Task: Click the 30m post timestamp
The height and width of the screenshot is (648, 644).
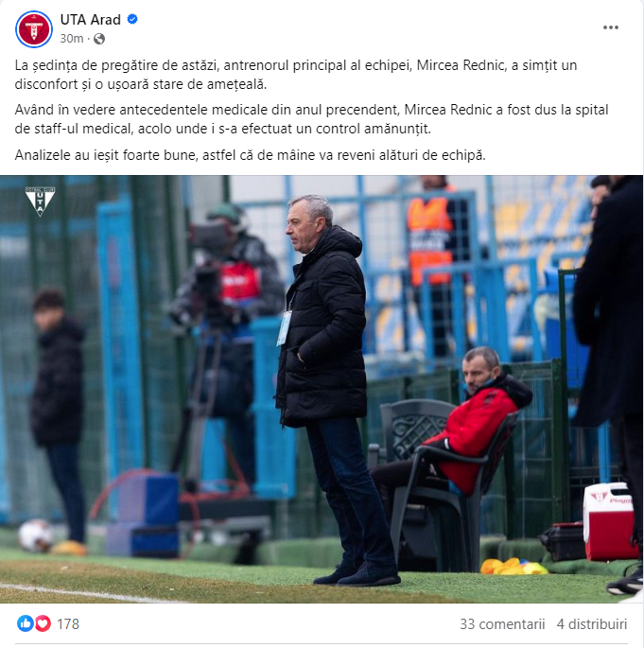Action: point(72,39)
